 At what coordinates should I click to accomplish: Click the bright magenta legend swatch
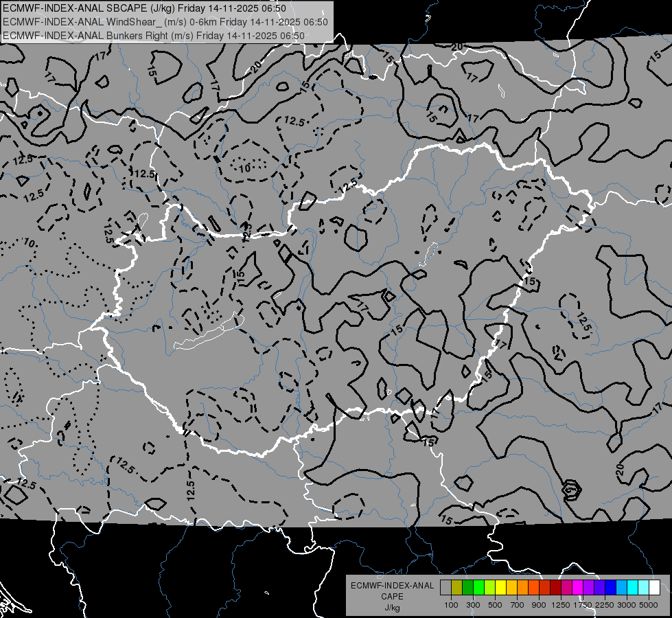click(x=578, y=587)
